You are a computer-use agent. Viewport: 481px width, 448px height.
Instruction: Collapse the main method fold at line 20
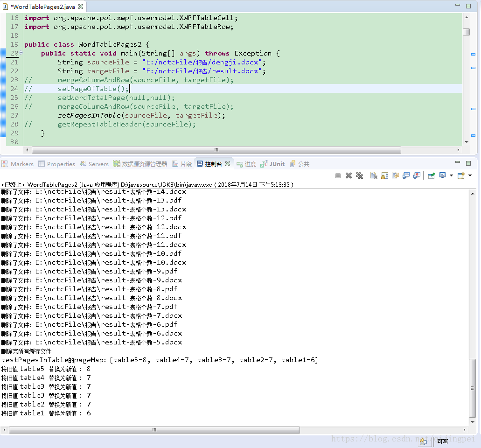point(21,53)
